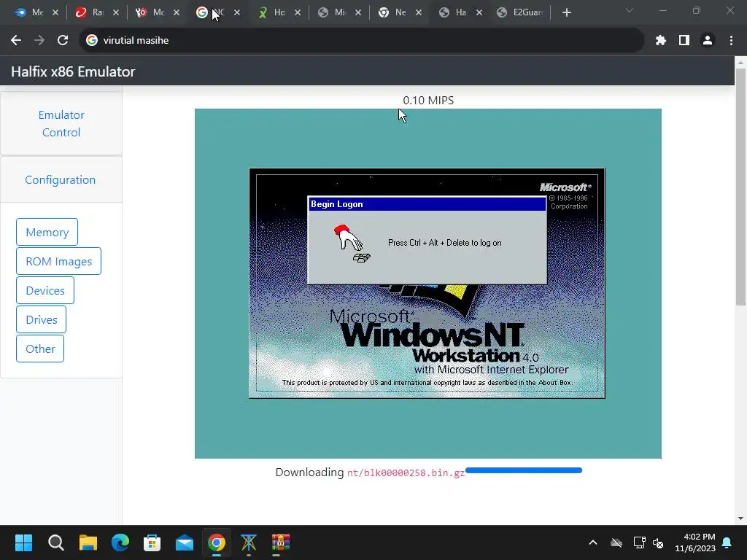Open a new browser tab

[x=566, y=12]
